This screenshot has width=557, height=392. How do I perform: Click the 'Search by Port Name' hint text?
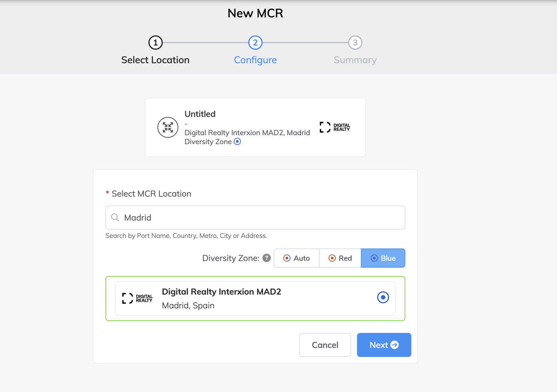click(186, 236)
